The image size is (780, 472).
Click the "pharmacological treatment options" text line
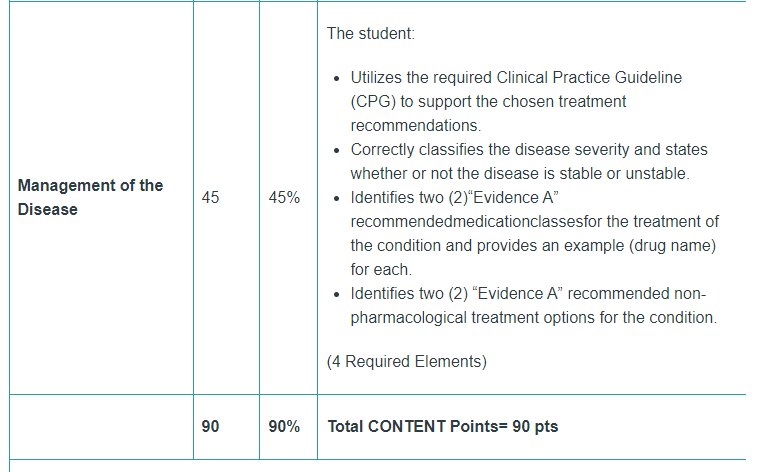click(533, 317)
